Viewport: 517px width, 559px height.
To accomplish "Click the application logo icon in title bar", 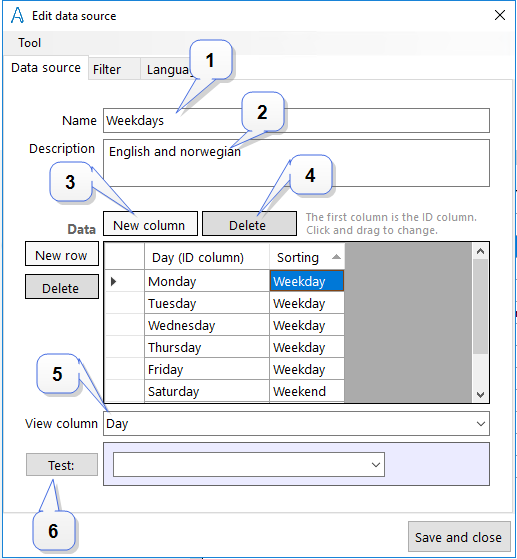I will coord(17,15).
